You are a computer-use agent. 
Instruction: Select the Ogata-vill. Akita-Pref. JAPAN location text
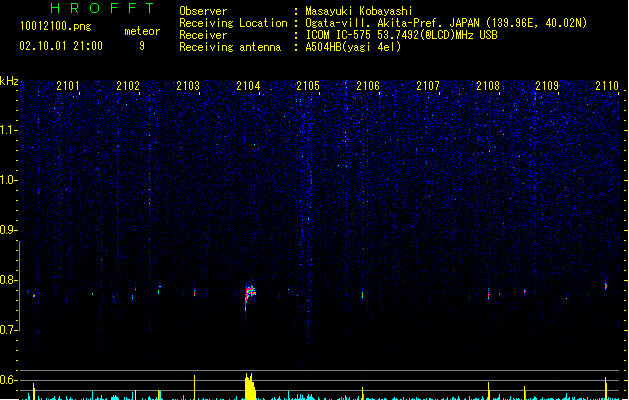click(x=446, y=23)
